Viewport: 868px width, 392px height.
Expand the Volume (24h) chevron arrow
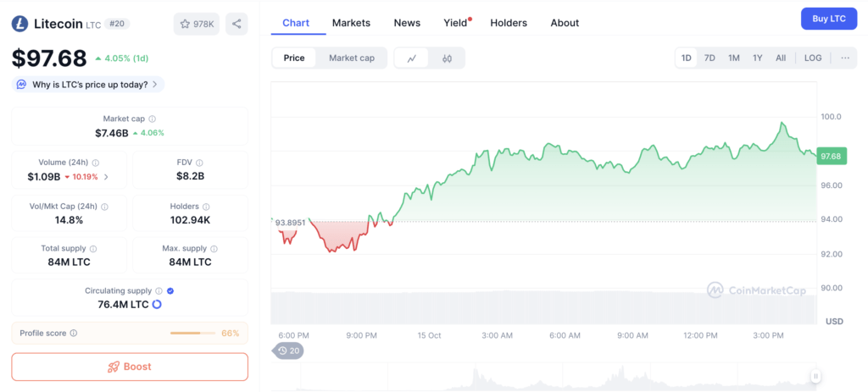click(x=106, y=177)
